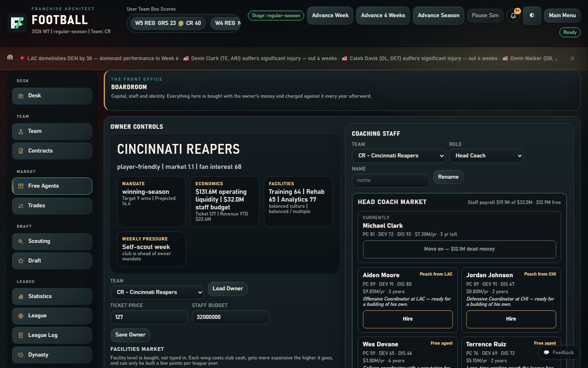The height and width of the screenshot is (368, 588).
Task: Click the Draft star icon
Action: tap(21, 261)
